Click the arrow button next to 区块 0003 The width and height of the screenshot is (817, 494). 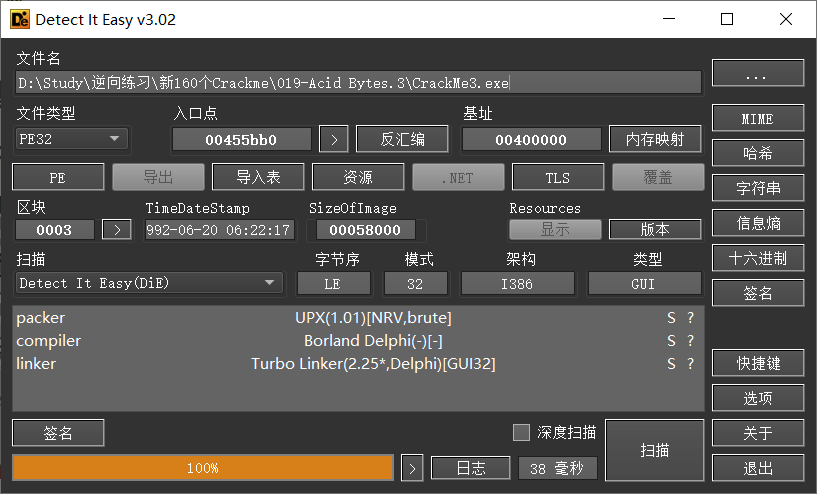(x=117, y=230)
